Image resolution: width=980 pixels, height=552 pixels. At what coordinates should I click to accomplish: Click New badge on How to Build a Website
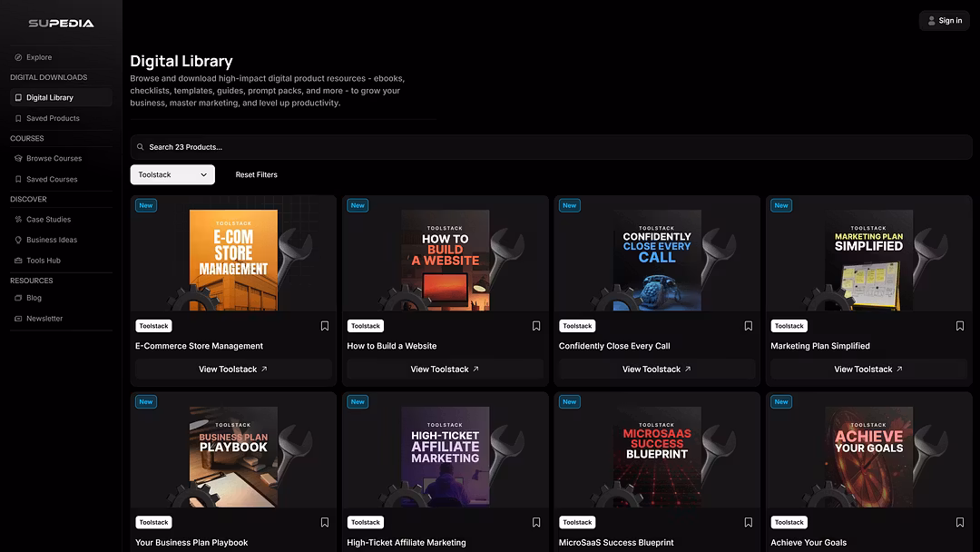(358, 205)
